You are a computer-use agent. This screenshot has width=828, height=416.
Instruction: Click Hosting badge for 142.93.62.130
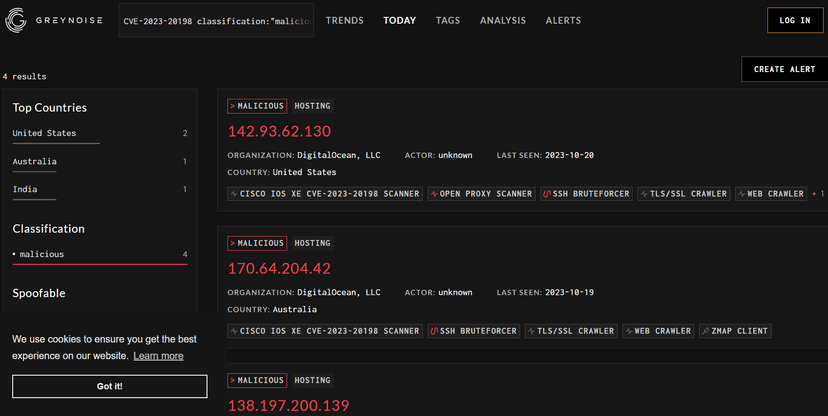pos(313,106)
